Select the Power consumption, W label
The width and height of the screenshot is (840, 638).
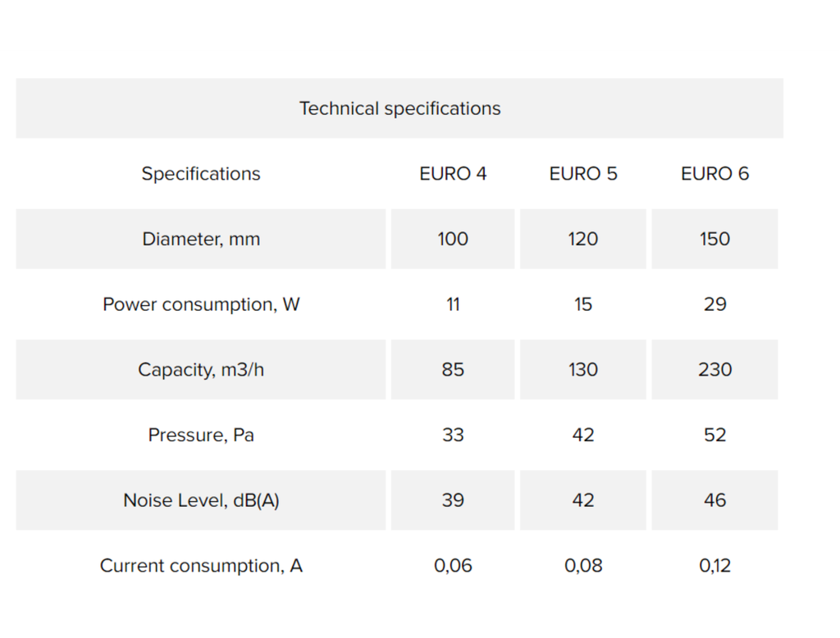click(201, 304)
